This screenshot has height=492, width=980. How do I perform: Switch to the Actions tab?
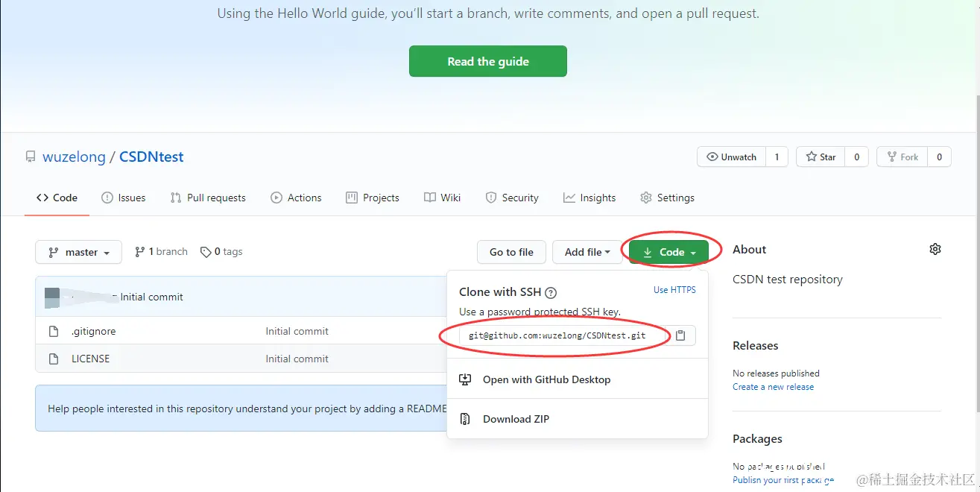pos(296,198)
